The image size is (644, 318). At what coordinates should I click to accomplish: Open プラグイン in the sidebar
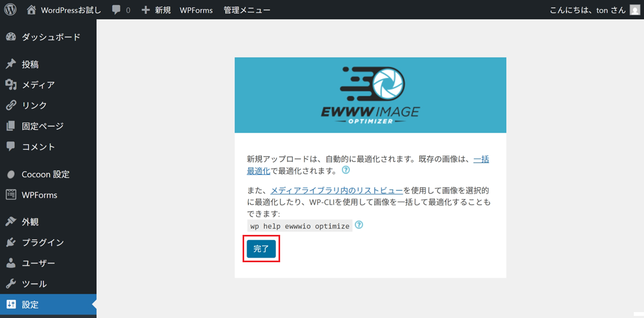click(x=42, y=242)
